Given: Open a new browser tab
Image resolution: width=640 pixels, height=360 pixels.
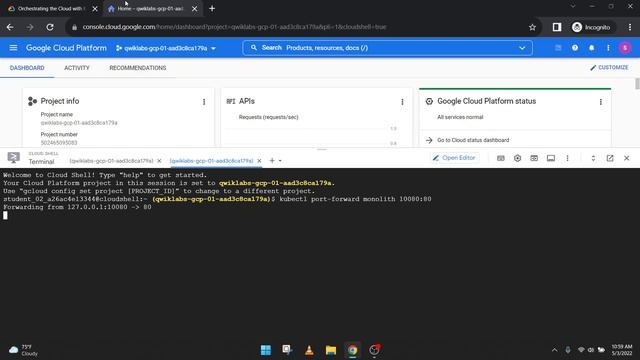Looking at the screenshot, I should pos(212,9).
